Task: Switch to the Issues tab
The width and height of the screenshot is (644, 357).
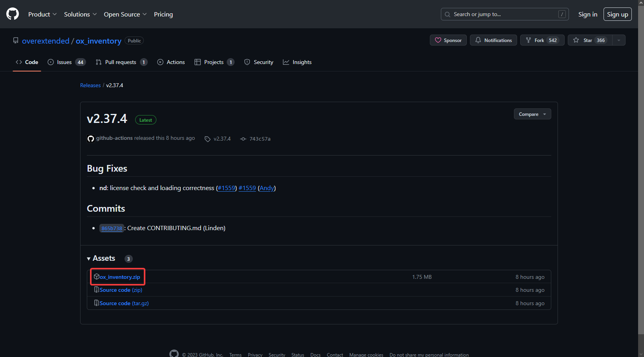Action: click(66, 62)
